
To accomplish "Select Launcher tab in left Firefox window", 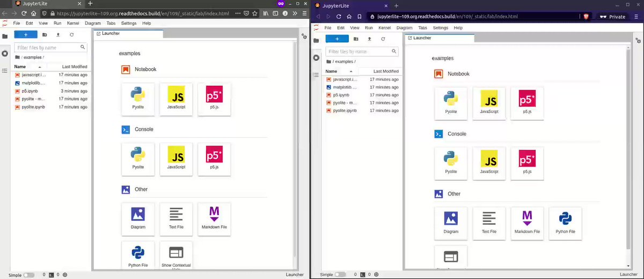I will click(128, 33).
